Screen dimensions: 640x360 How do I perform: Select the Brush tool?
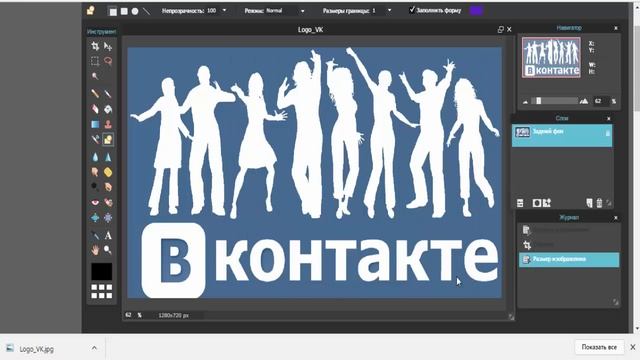108,94
